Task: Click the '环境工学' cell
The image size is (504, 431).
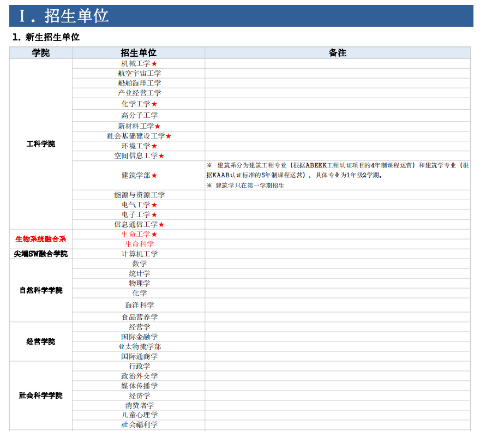Action: [x=139, y=146]
